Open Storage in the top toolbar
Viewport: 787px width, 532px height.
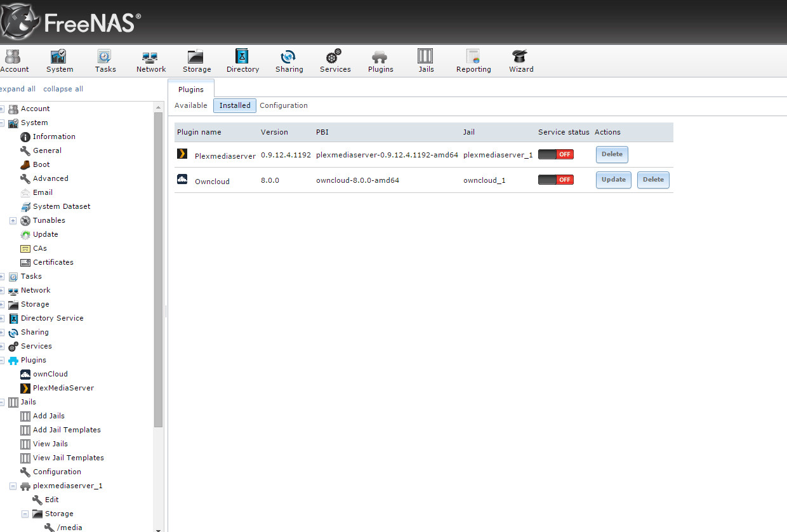pyautogui.click(x=197, y=62)
